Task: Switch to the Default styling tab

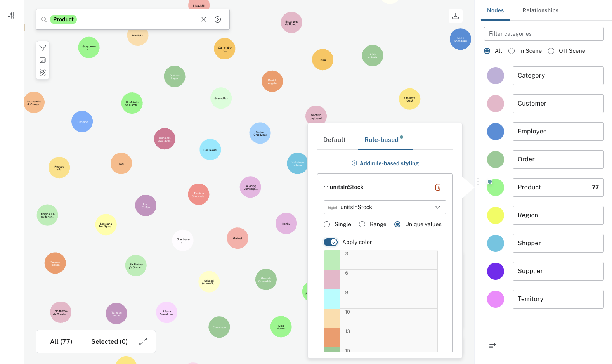Action: pos(335,140)
